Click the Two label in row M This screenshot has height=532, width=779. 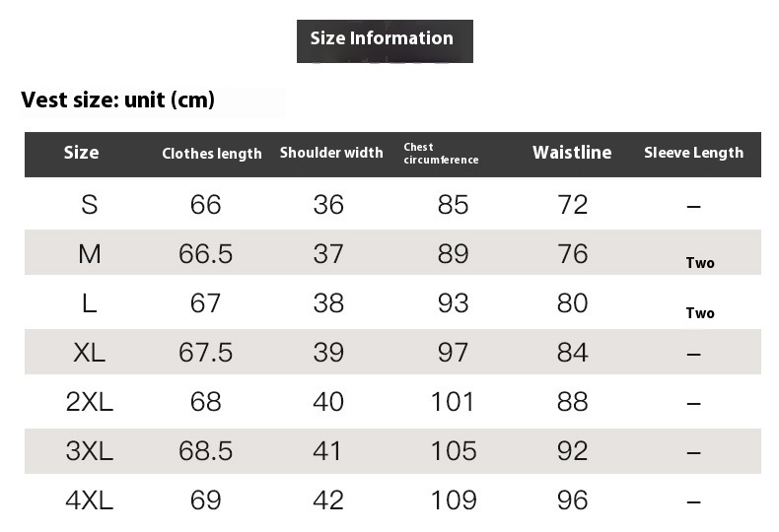click(x=700, y=262)
